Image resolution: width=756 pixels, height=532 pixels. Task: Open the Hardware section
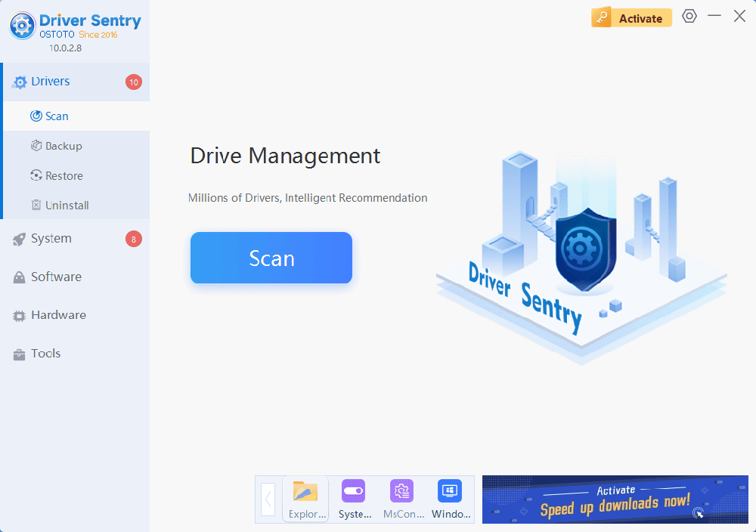[x=75, y=315]
